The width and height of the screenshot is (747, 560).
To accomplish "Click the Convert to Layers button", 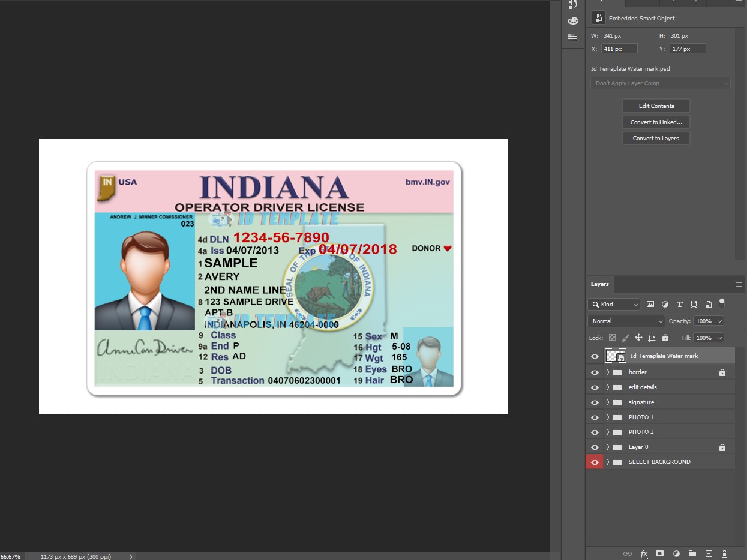I will pyautogui.click(x=656, y=139).
